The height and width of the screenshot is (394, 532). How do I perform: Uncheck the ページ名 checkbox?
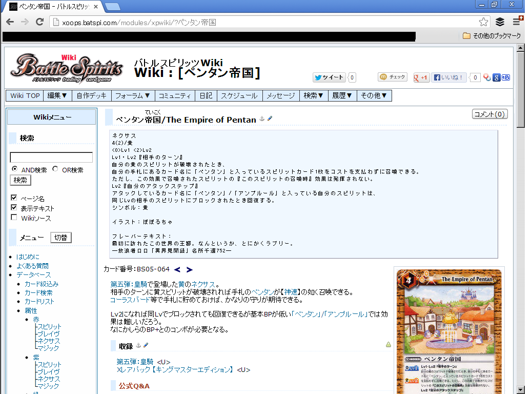coord(14,198)
